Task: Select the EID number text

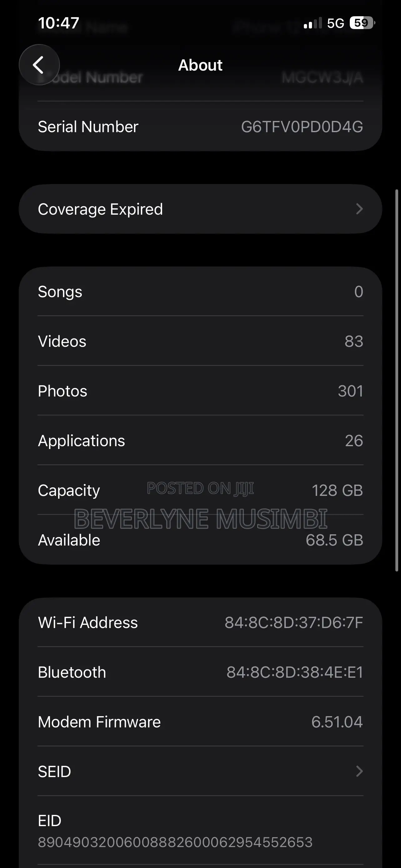Action: (175, 842)
